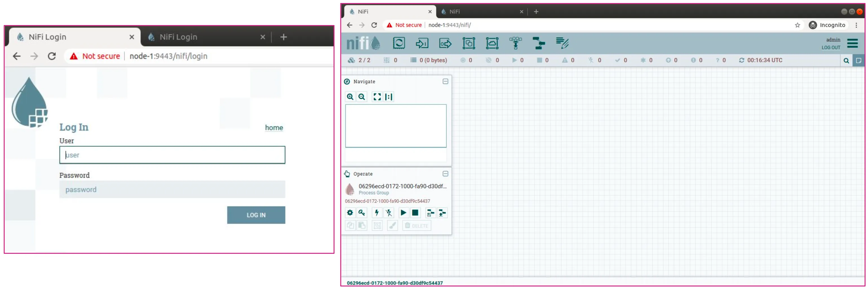Add a Label component

pos(562,43)
